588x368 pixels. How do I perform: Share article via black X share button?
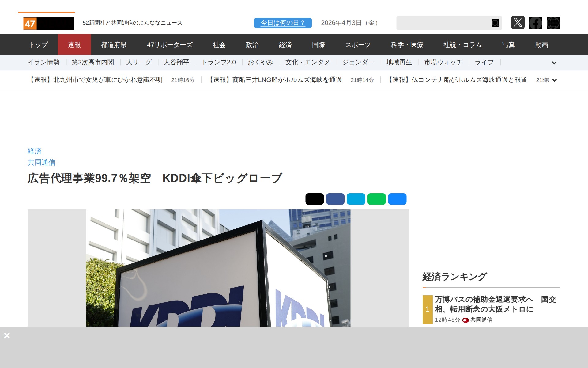pyautogui.click(x=314, y=199)
